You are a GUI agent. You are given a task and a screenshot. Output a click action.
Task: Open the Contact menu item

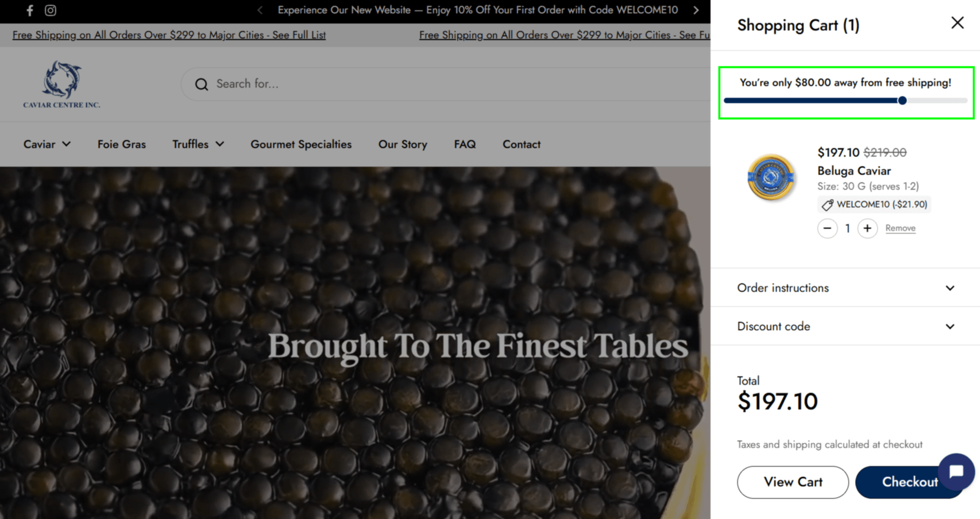pyautogui.click(x=521, y=144)
